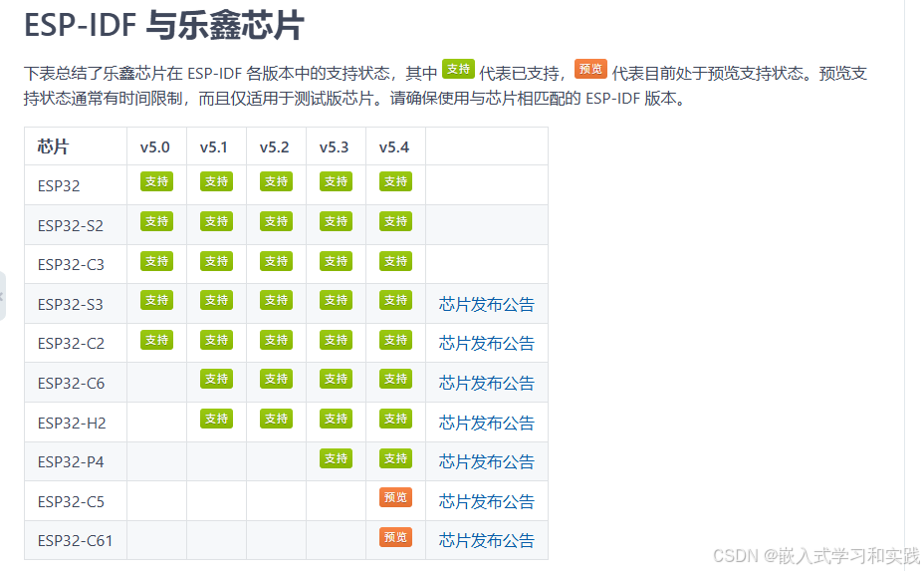Click the ESP32-H2 row label
924x571 pixels.
point(72,424)
